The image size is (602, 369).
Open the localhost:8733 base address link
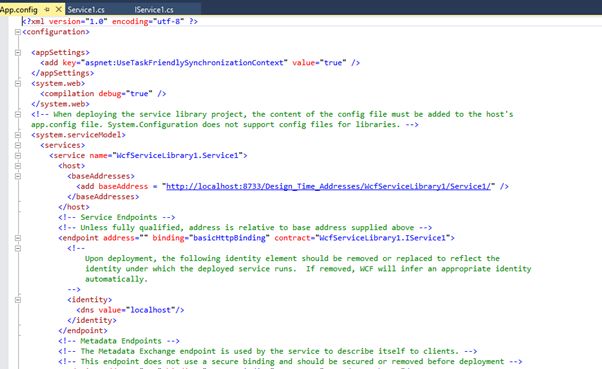pyautogui.click(x=328, y=187)
